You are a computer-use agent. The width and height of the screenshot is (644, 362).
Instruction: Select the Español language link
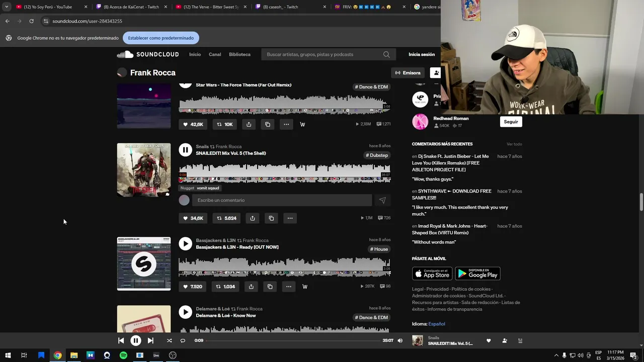pyautogui.click(x=437, y=324)
